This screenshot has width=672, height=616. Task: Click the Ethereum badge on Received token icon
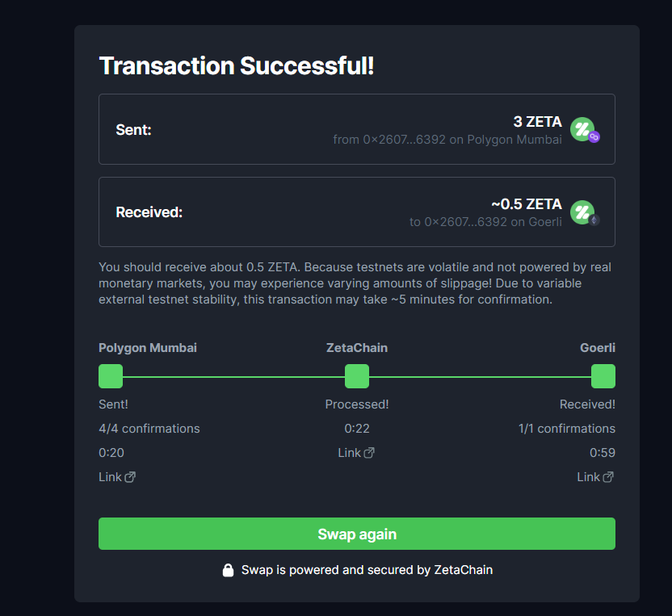(x=594, y=220)
